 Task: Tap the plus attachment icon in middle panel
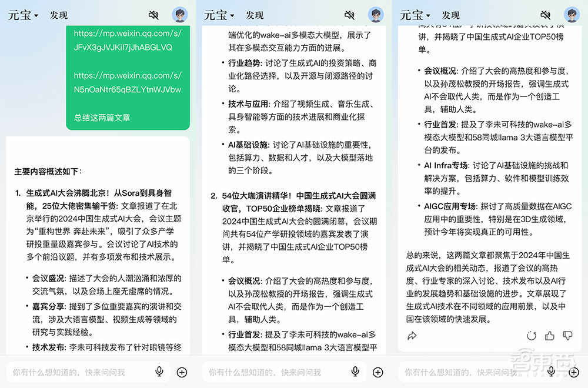(379, 371)
